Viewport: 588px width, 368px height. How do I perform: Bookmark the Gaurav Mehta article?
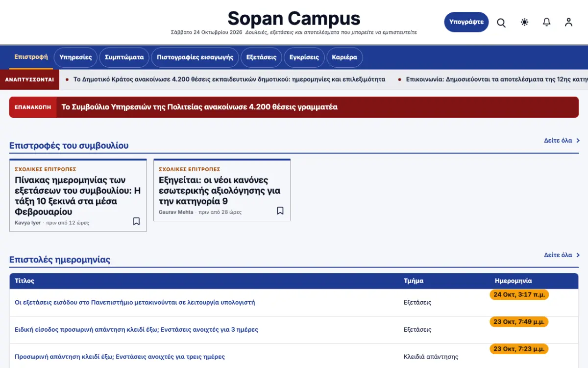pyautogui.click(x=280, y=211)
